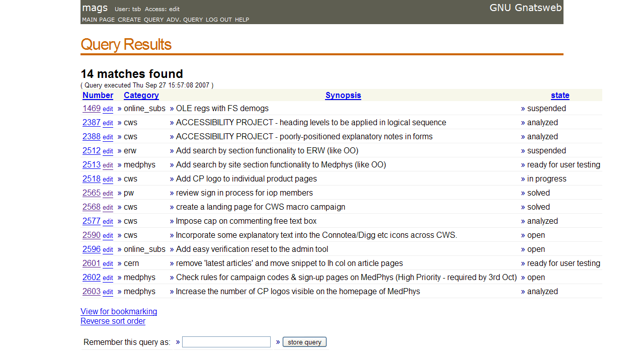Open problem report 1469
Image resolution: width=644 pixels, height=363 pixels.
click(92, 109)
